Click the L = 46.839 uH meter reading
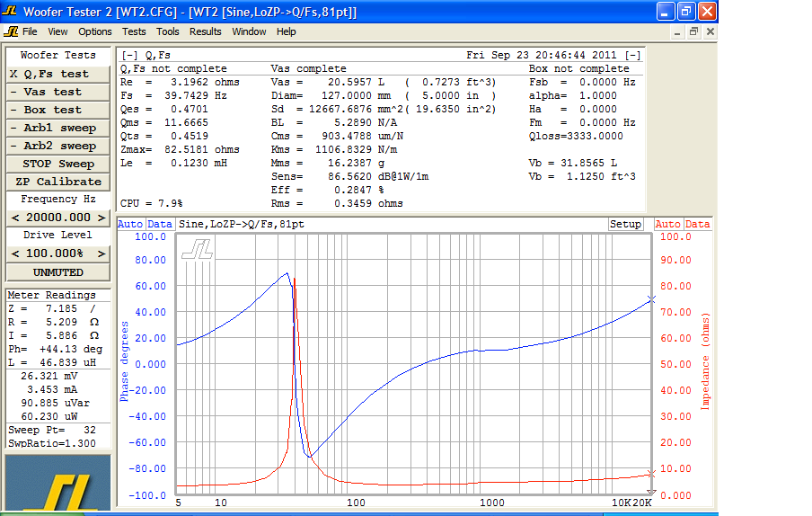 52,362
